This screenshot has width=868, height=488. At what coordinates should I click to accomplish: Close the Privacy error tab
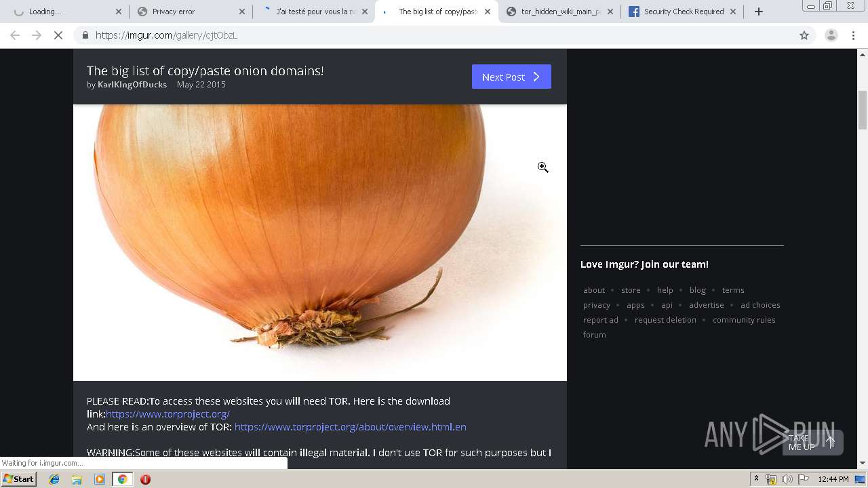(x=242, y=12)
